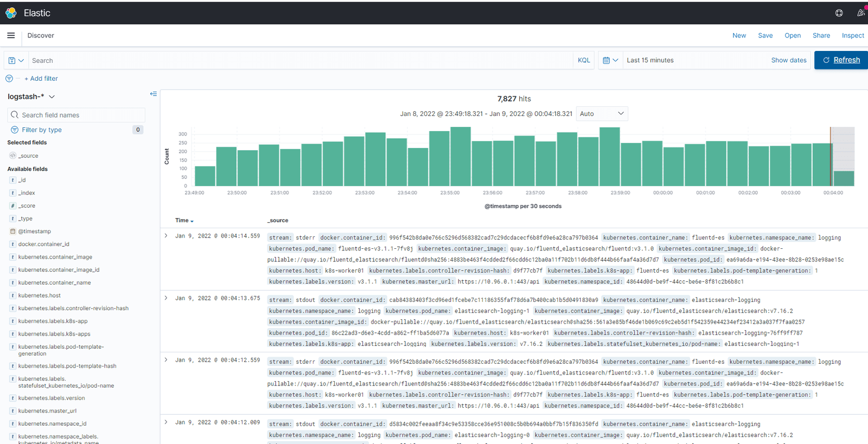Image resolution: width=868 pixels, height=444 pixels.
Task: Open the saved queries menu icon
Action: tap(16, 61)
